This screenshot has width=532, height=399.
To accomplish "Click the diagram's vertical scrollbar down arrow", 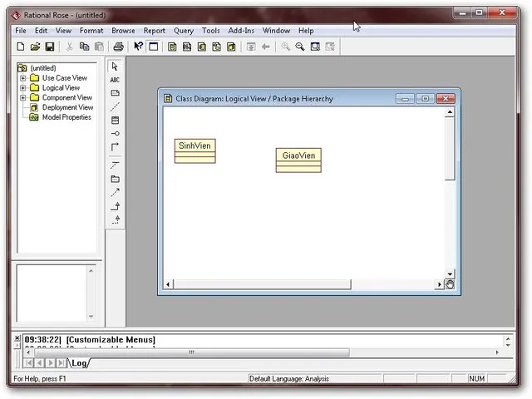I will (x=451, y=273).
